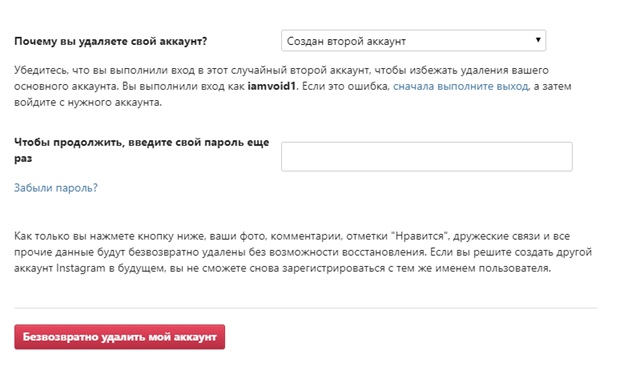Click the gray horizontal divider line
This screenshot has height=383, width=624.
point(306,308)
